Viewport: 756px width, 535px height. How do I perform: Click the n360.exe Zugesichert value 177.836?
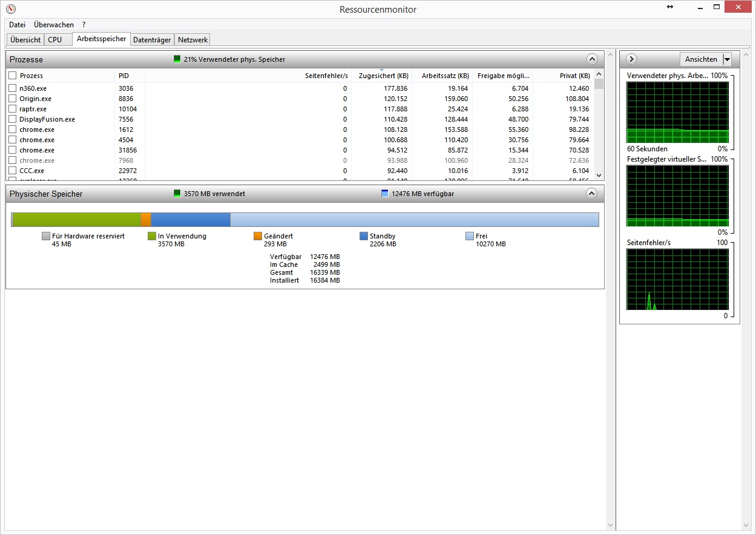tap(395, 88)
